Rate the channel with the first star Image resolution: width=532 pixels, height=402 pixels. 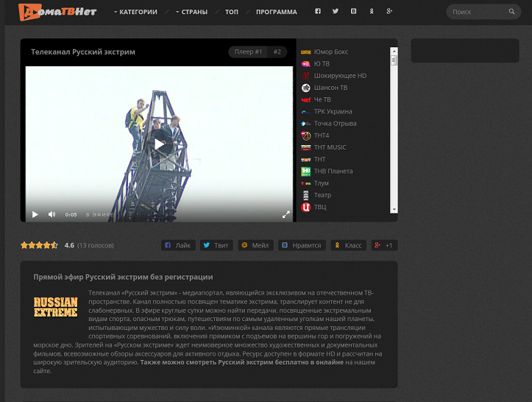click(24, 245)
